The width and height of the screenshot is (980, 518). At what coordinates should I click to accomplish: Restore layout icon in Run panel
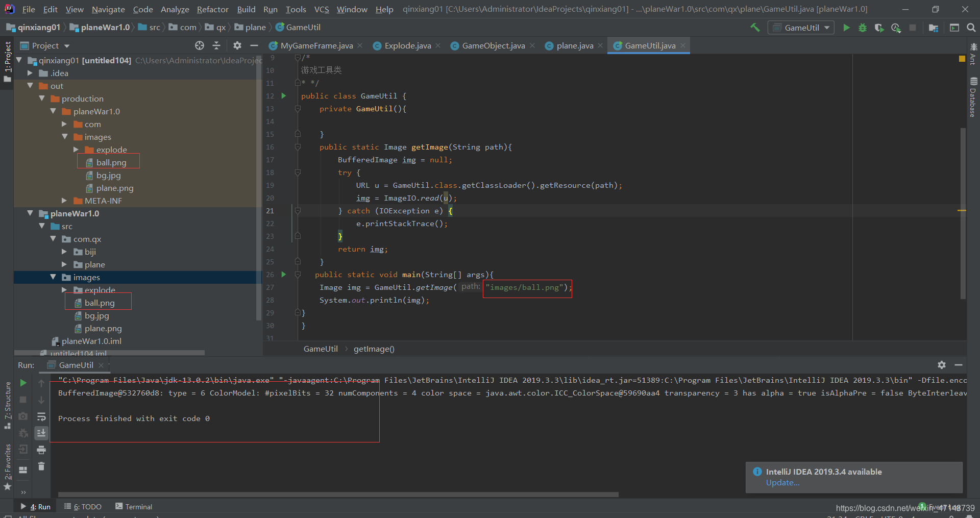pyautogui.click(x=23, y=470)
